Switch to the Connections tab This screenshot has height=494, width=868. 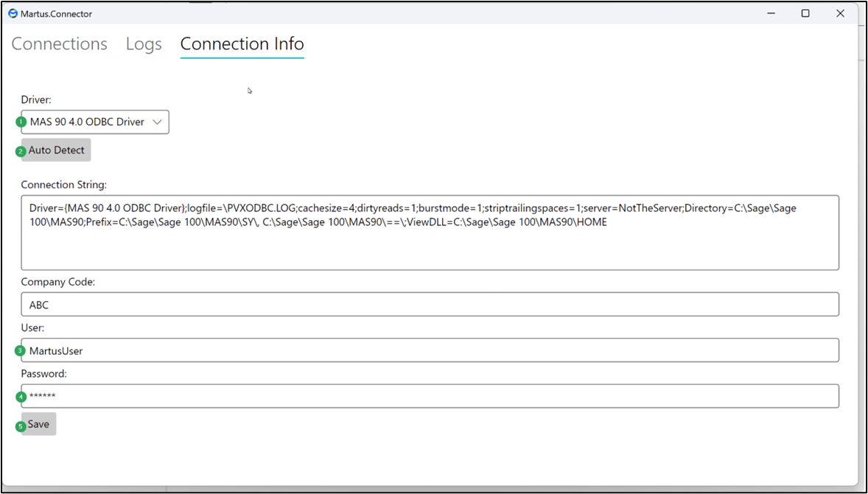(59, 43)
